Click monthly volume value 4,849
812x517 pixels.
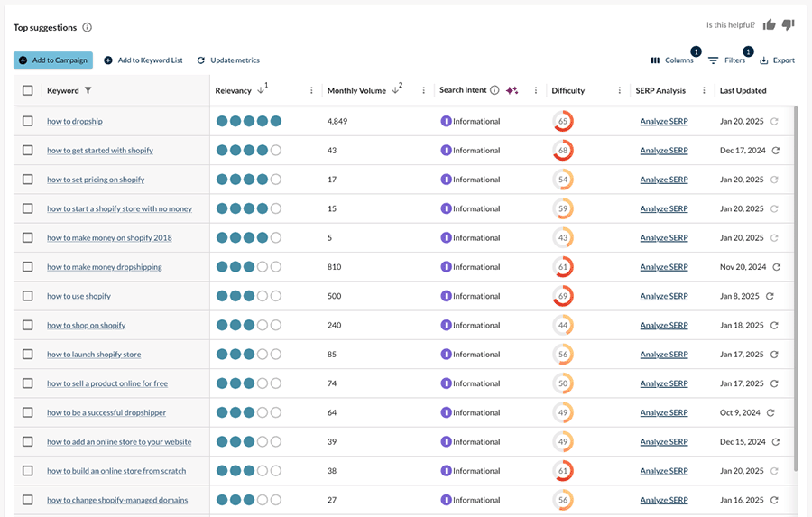[x=337, y=121]
